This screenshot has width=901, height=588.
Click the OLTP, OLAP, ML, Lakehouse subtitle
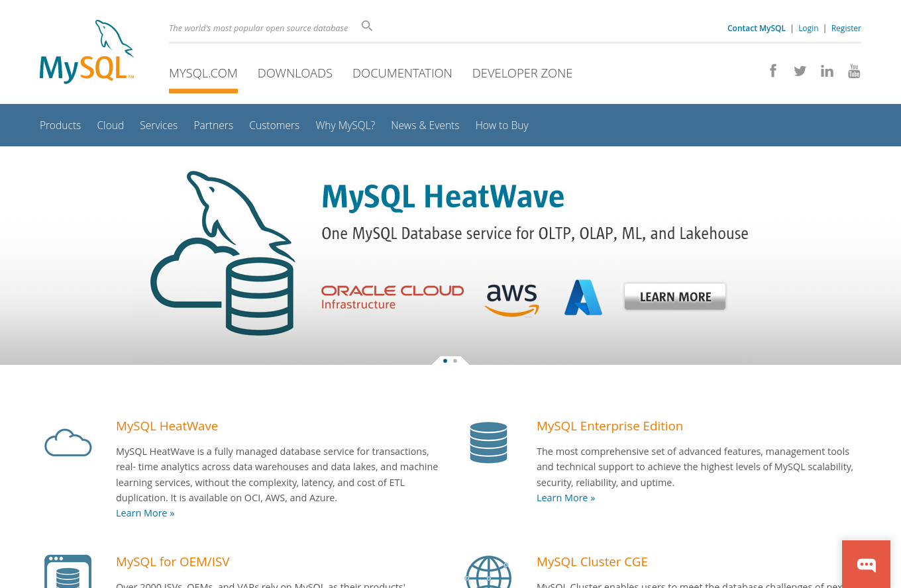(x=535, y=234)
